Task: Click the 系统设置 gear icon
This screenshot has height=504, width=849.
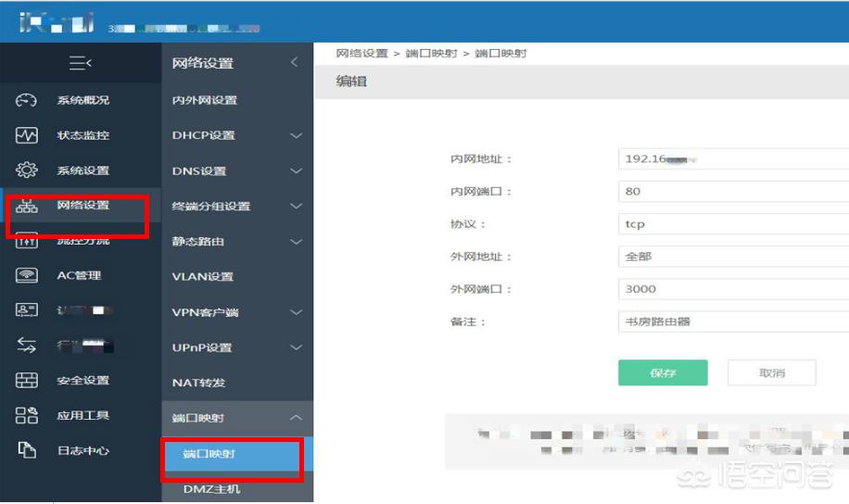Action: [x=27, y=170]
